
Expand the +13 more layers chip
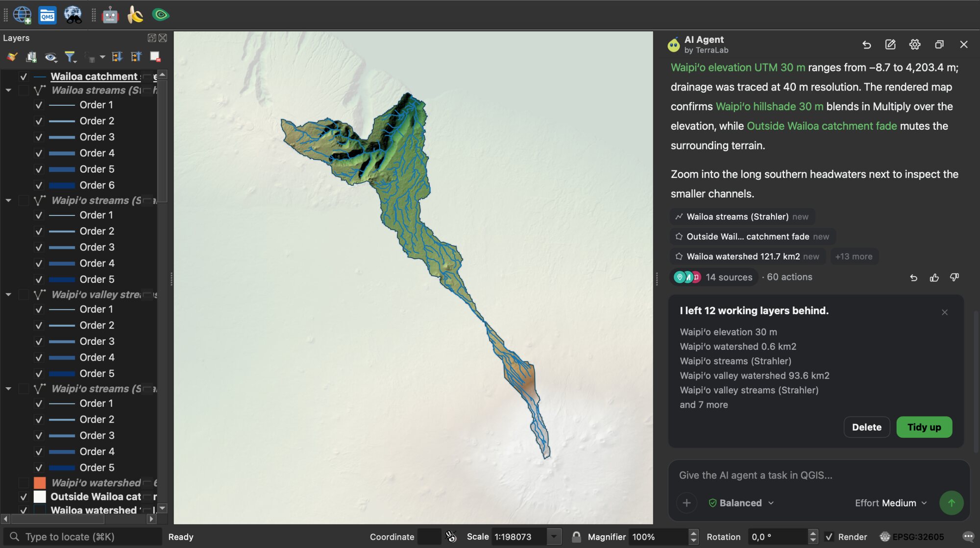click(x=854, y=256)
